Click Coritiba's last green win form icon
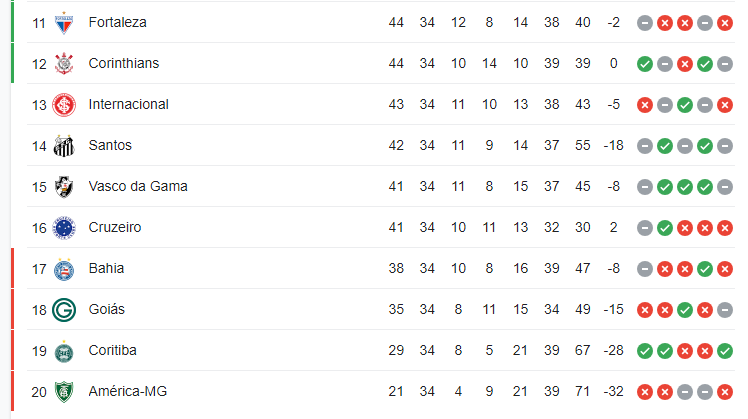This screenshot has height=419, width=748. click(725, 351)
